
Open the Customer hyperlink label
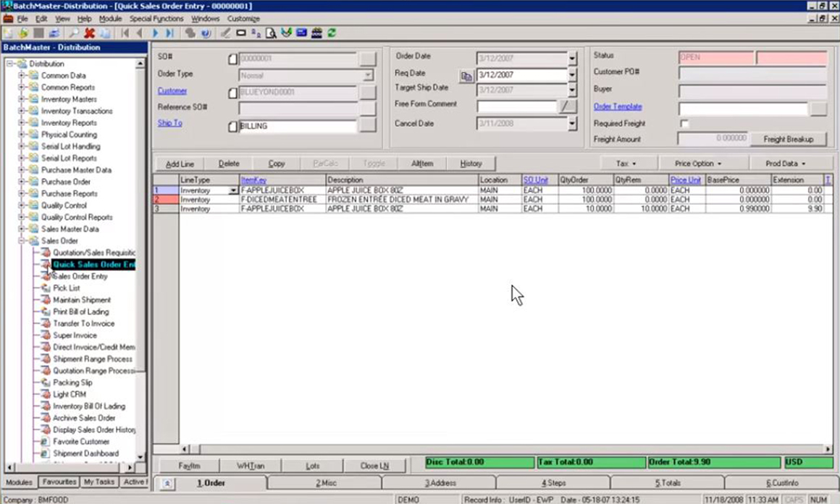tap(172, 91)
